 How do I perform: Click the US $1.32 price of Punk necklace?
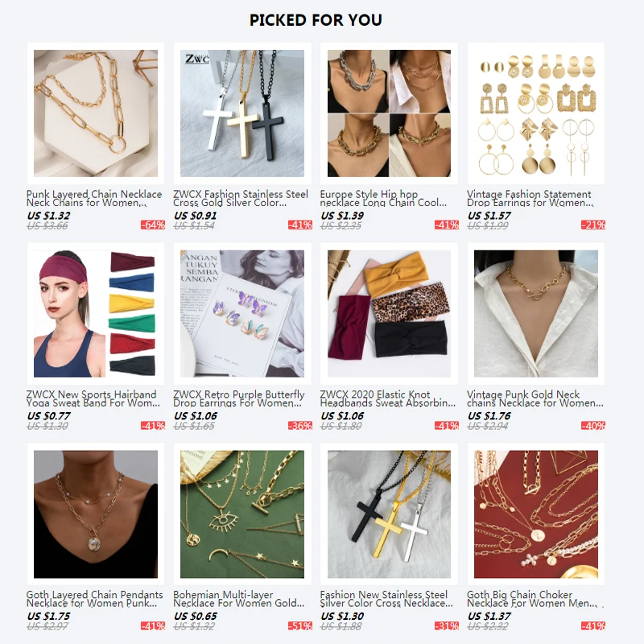pyautogui.click(x=48, y=216)
